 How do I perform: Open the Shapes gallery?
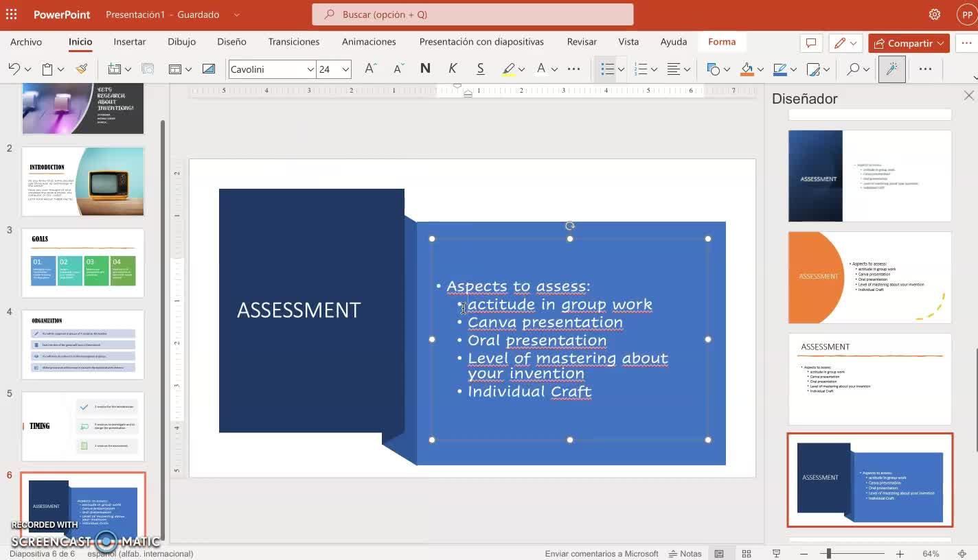tap(713, 69)
